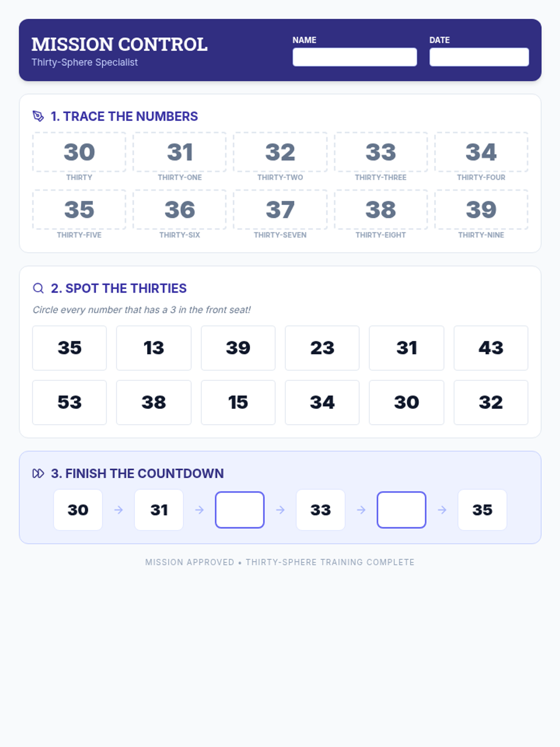Choose the number 13 card

154,348
